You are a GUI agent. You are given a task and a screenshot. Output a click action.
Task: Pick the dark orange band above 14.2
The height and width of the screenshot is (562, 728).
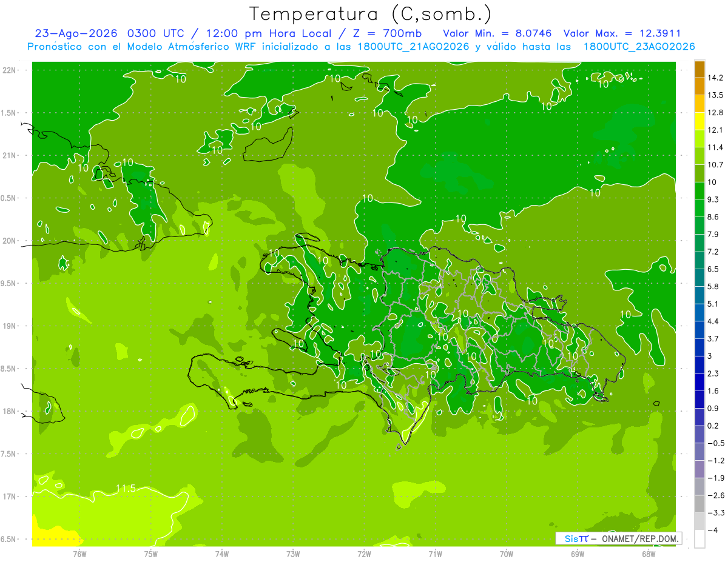(699, 69)
